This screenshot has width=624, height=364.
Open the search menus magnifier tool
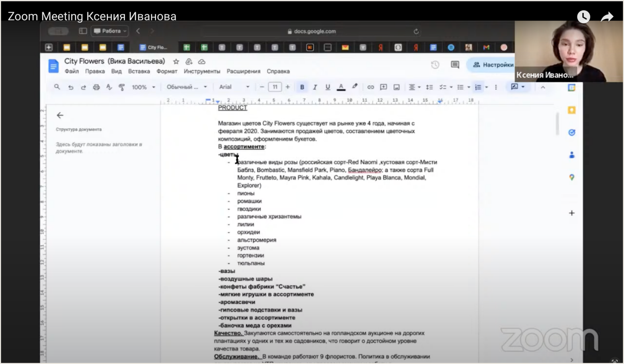coord(57,87)
